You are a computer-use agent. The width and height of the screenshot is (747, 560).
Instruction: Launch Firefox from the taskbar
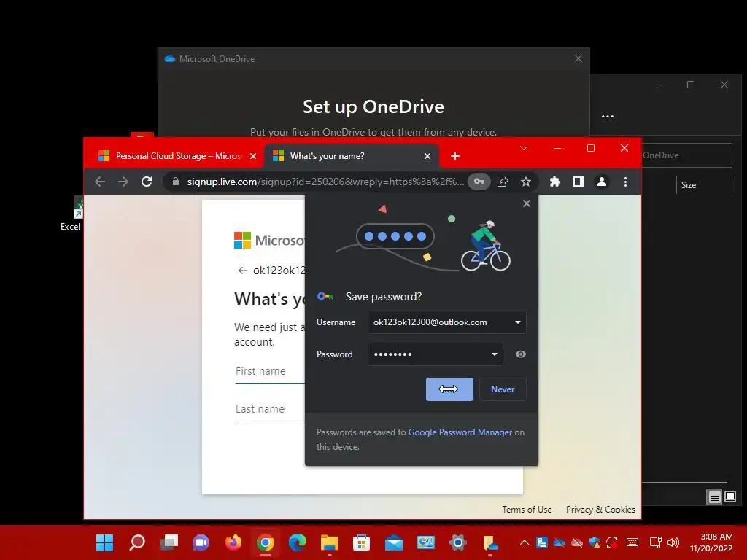(x=233, y=542)
